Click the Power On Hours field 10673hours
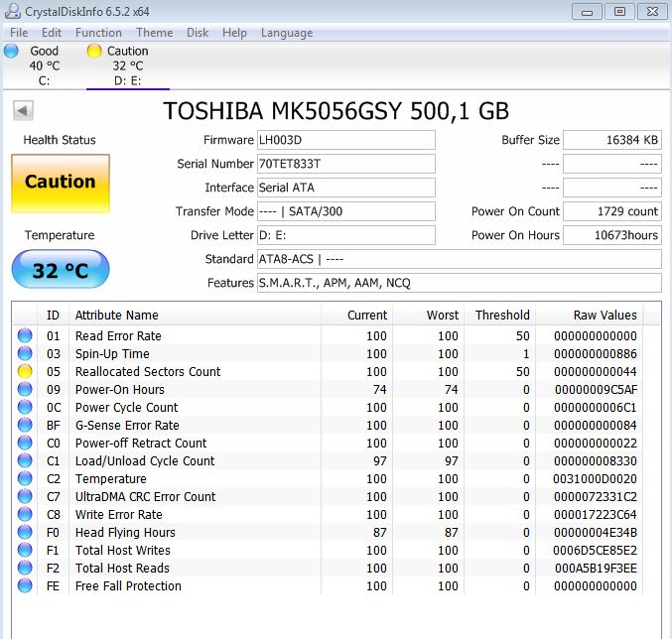672x639 pixels. [x=612, y=235]
